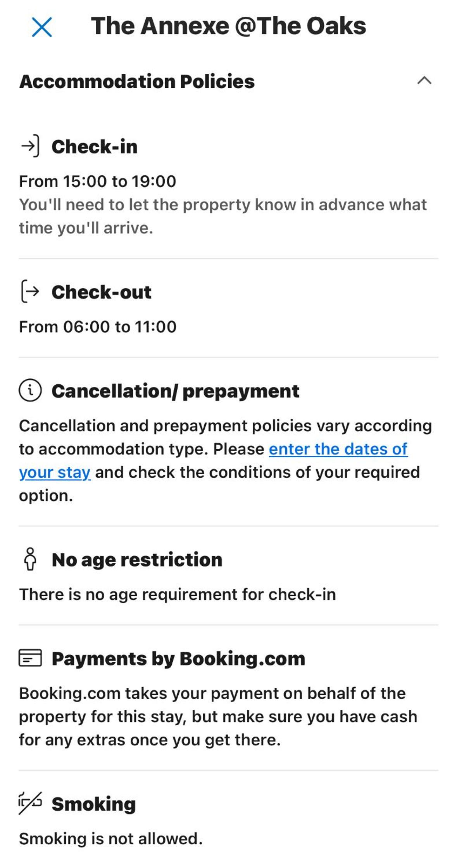Tap the no-smoking icon
This screenshot has height=868, width=457.
(x=30, y=803)
